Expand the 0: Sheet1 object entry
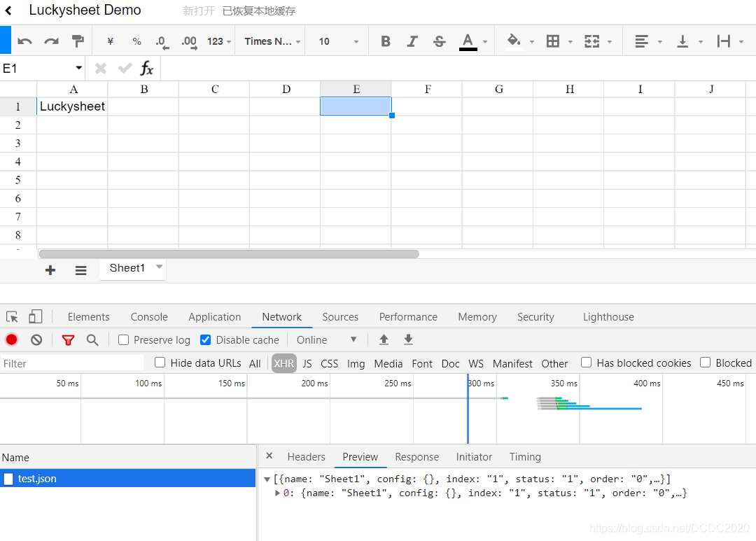This screenshot has width=756, height=541. (278, 493)
